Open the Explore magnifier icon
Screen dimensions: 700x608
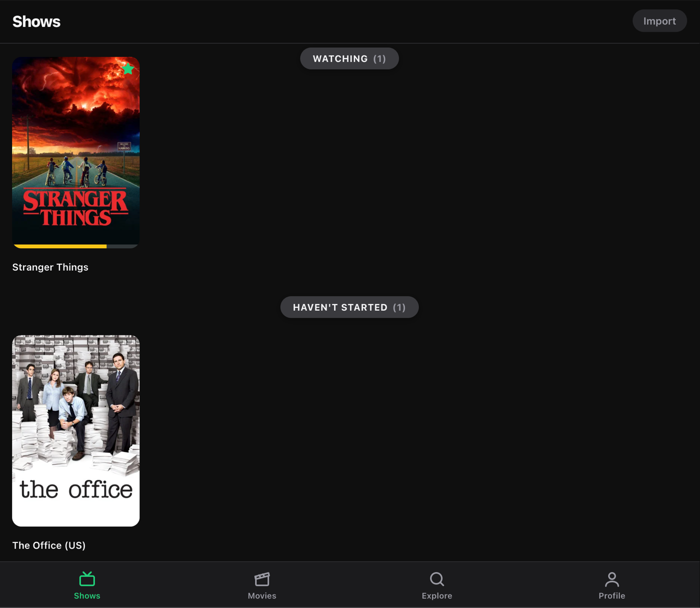437,579
